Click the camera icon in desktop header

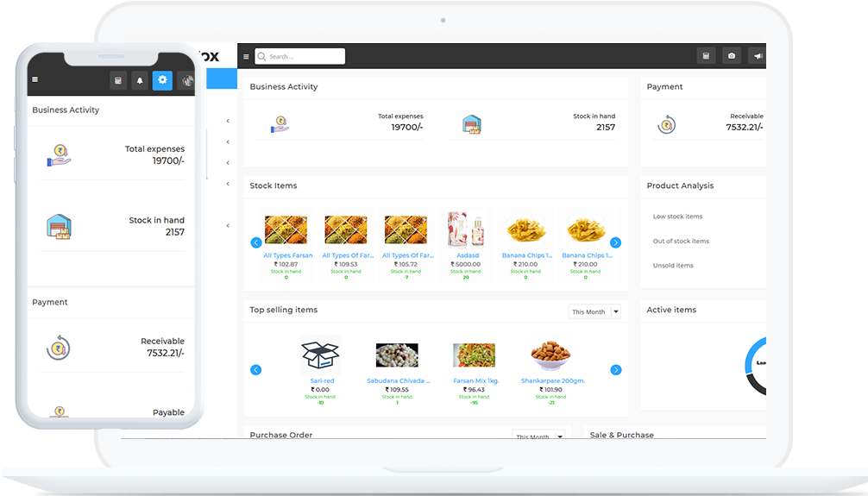[x=732, y=56]
